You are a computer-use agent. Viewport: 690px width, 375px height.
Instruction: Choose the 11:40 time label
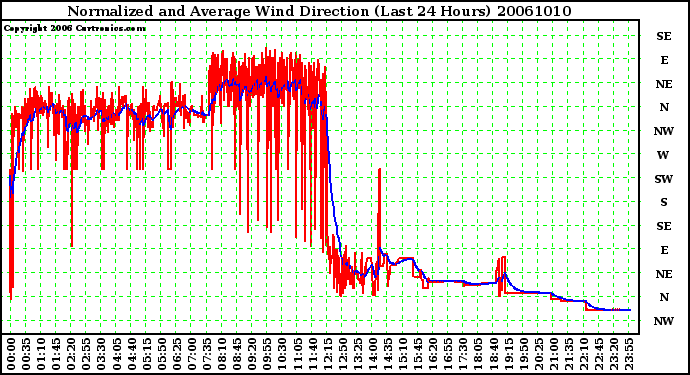(x=312, y=354)
